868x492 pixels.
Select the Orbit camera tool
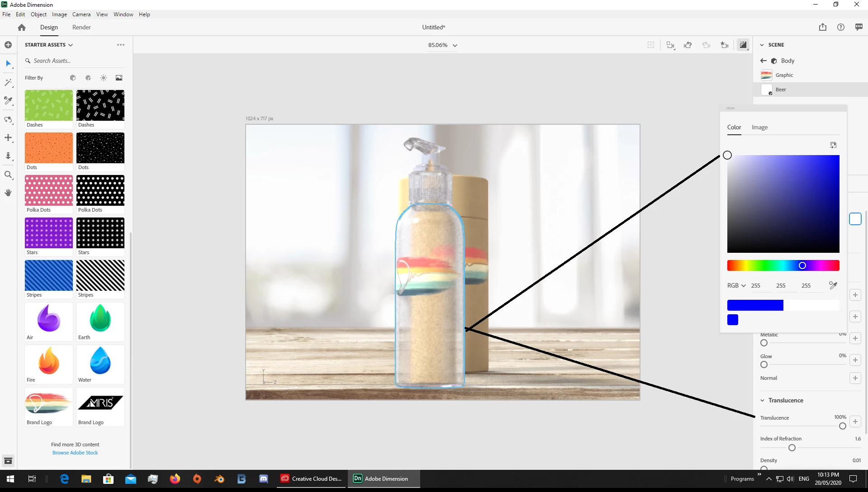(8, 119)
